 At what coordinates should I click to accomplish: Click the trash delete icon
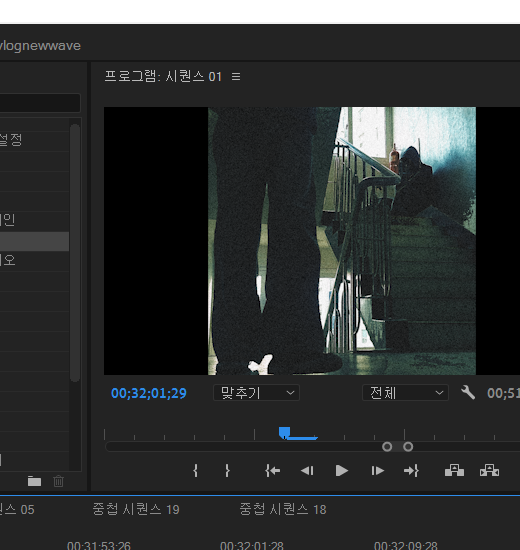pyautogui.click(x=59, y=481)
